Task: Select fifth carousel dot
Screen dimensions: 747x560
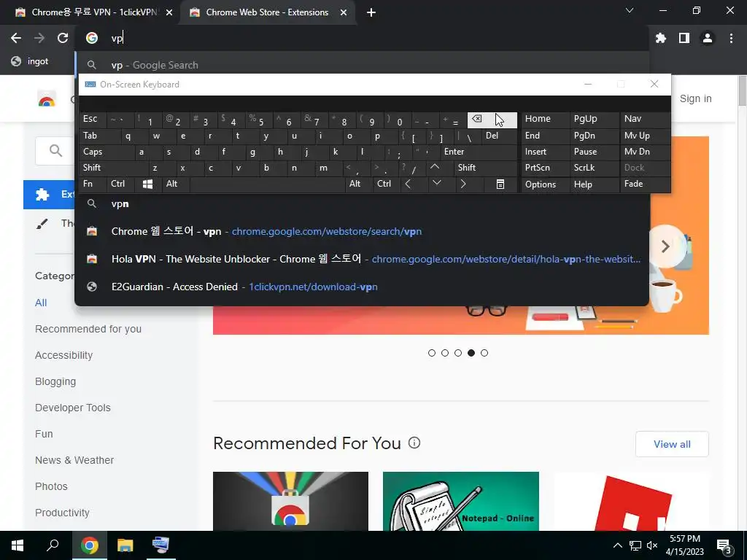Action: click(484, 353)
